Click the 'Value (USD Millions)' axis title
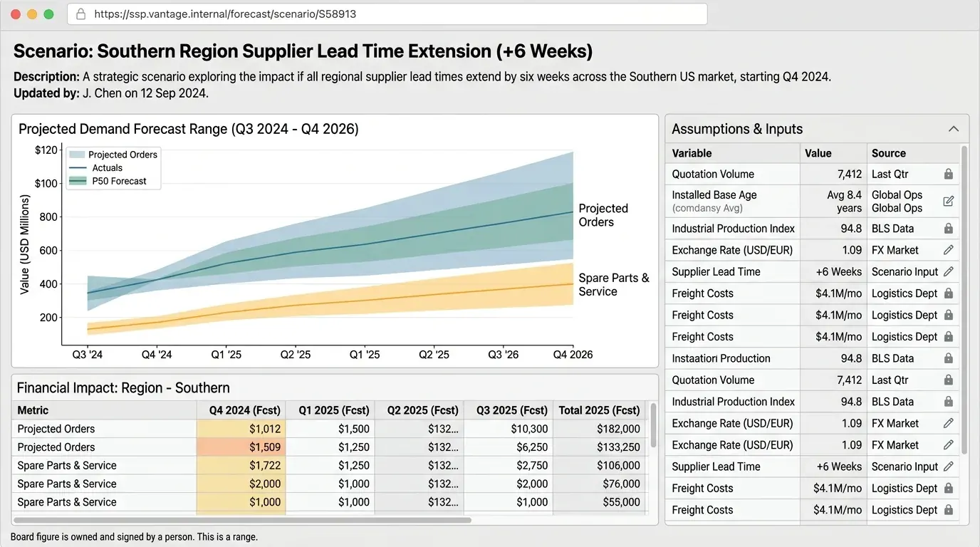The width and height of the screenshot is (980, 547). [25, 244]
